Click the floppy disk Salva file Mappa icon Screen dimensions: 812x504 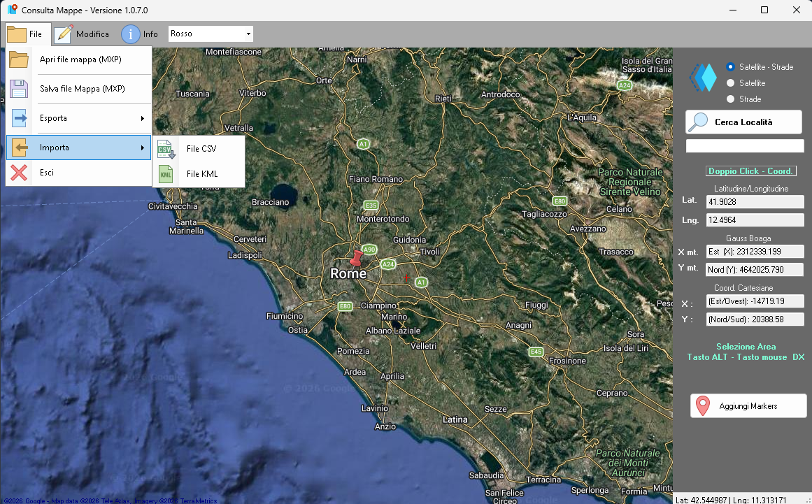[19, 89]
